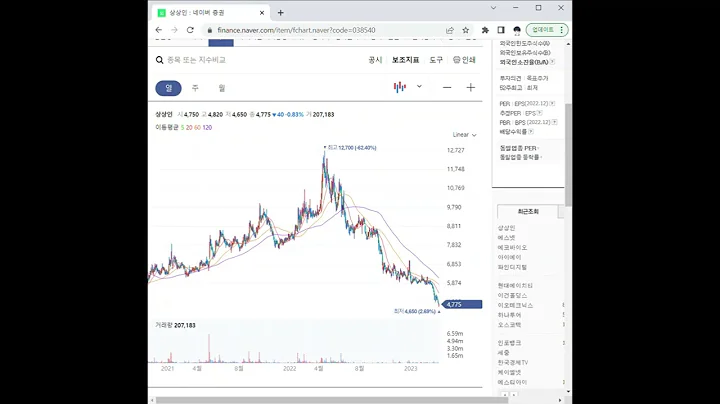
Task: Switch to the 월 monthly chart period
Action: click(x=222, y=88)
